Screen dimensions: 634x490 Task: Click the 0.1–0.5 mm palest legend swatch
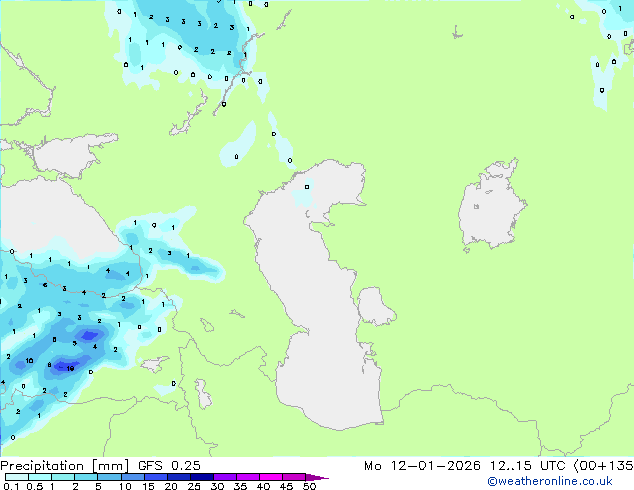point(17,477)
